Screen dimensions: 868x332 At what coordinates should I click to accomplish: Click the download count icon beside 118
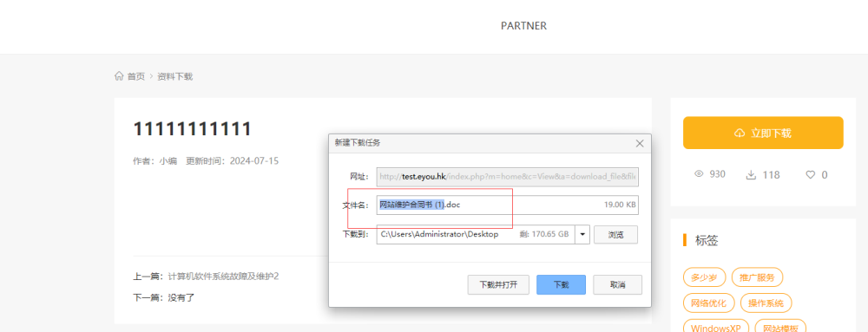pyautogui.click(x=751, y=174)
